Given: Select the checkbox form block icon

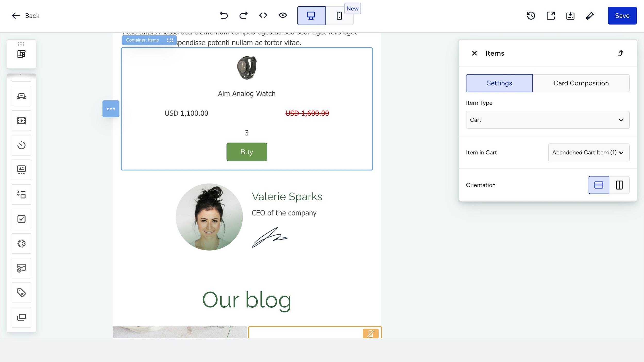Looking at the screenshot, I should coord(21,219).
